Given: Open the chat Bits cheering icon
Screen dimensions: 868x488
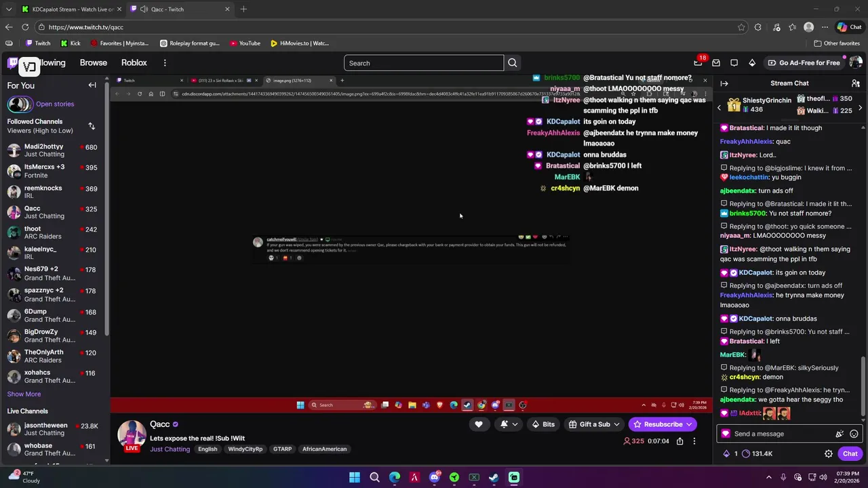Looking at the screenshot, I should click(840, 434).
